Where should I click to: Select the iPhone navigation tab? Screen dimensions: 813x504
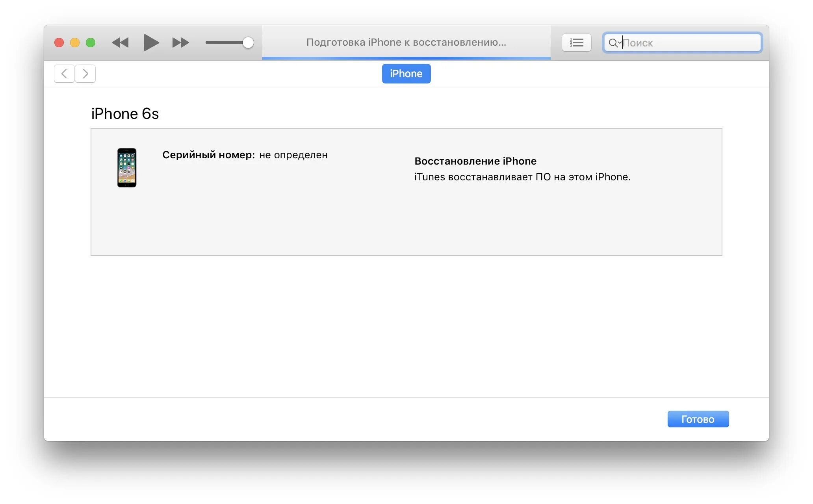coord(406,73)
